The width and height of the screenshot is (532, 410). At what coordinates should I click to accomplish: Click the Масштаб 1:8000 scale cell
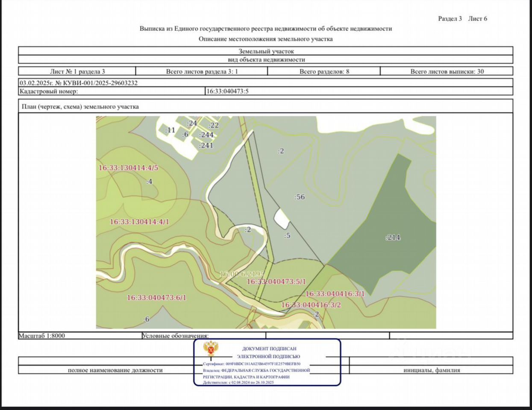point(80,336)
